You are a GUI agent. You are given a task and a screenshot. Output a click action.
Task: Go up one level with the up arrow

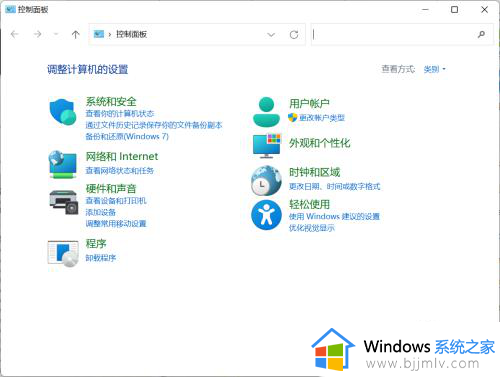click(x=76, y=34)
